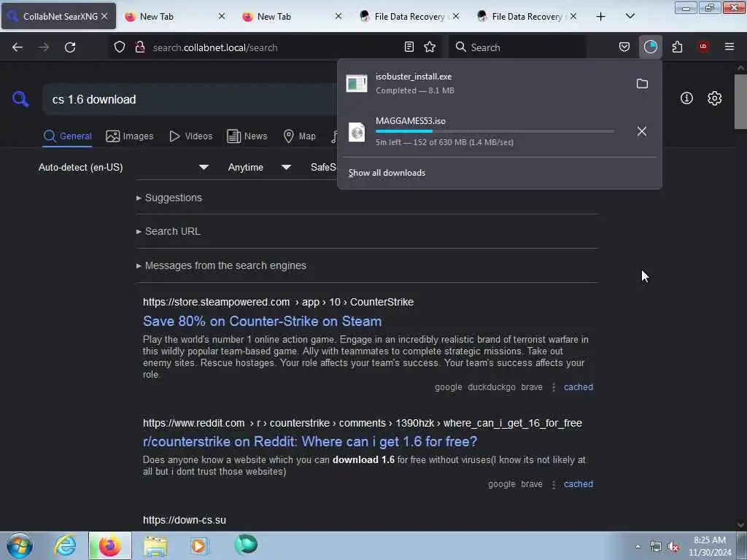Viewport: 747px width, 560px height.
Task: Click the Firefox taskbar button
Action: pos(109,545)
